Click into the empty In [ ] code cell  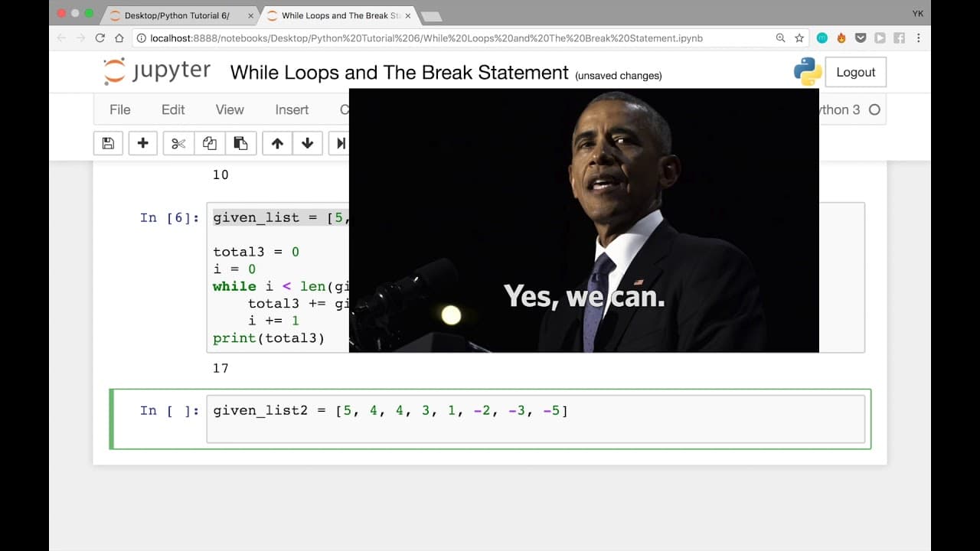[535, 419]
